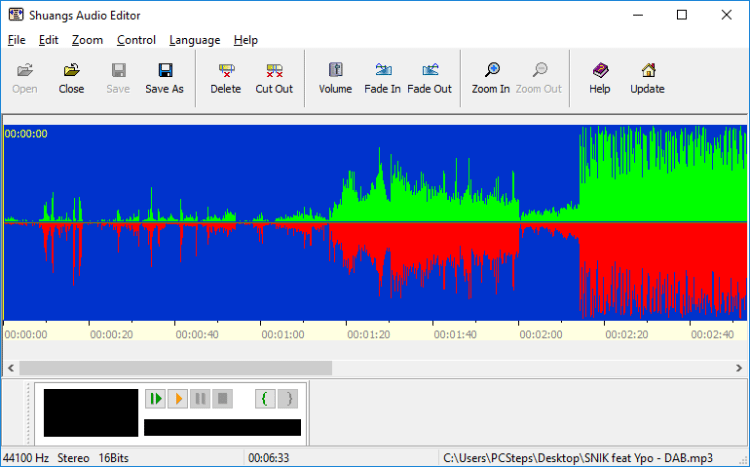Click the Shuangs Audio Editor title icon
Screen dimensions: 750x467
point(16,15)
